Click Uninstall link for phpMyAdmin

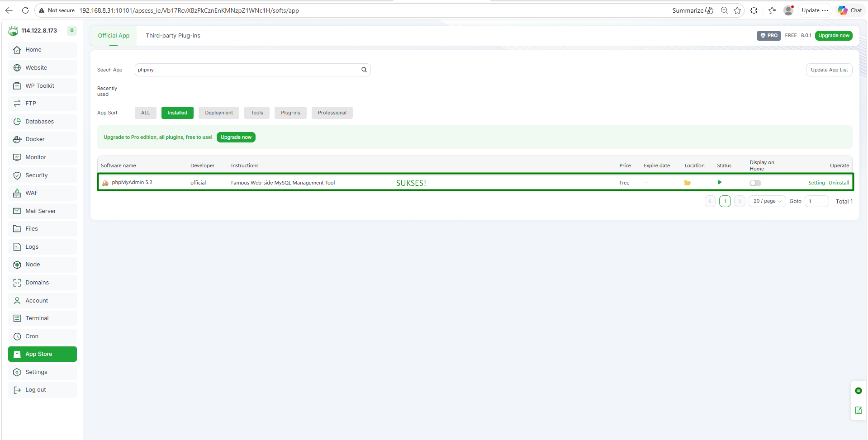pos(839,183)
